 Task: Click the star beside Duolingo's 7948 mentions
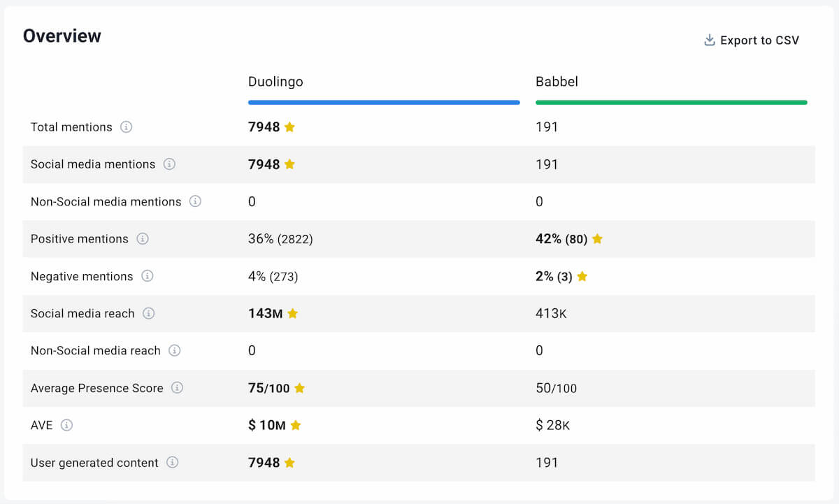click(288, 127)
